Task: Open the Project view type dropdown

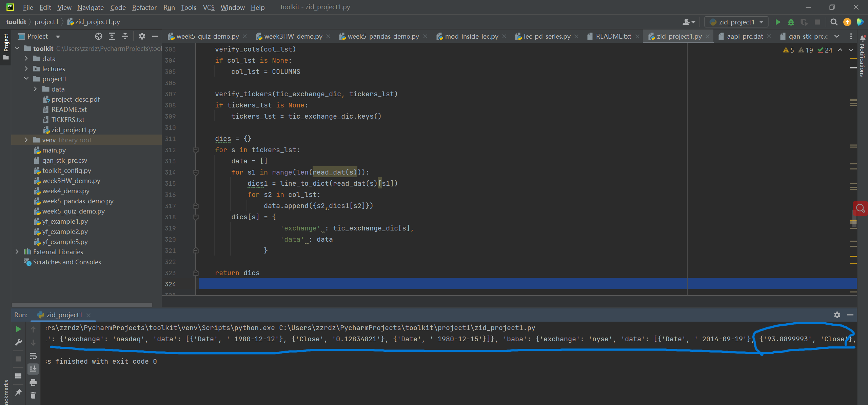Action: (58, 37)
